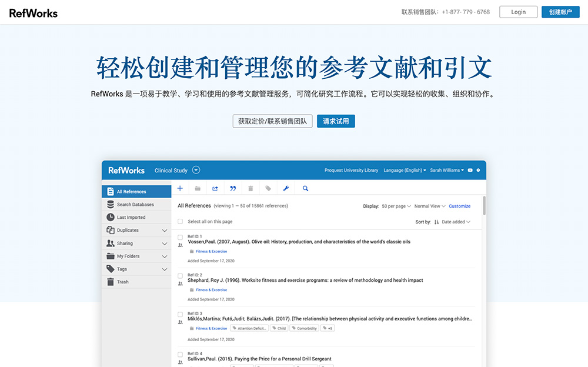Viewport: 588px width, 367px height.
Task: Expand the My Folders chevron
Action: tap(164, 256)
